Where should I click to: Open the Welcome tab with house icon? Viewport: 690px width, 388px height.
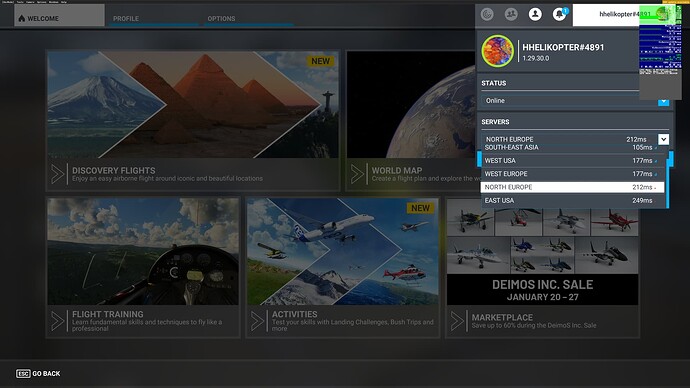pyautogui.click(x=59, y=16)
